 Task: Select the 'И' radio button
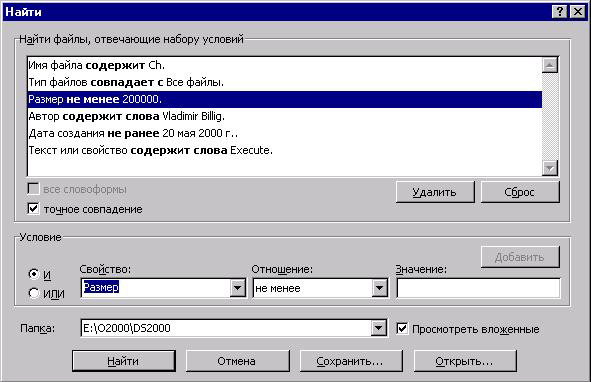[x=34, y=274]
